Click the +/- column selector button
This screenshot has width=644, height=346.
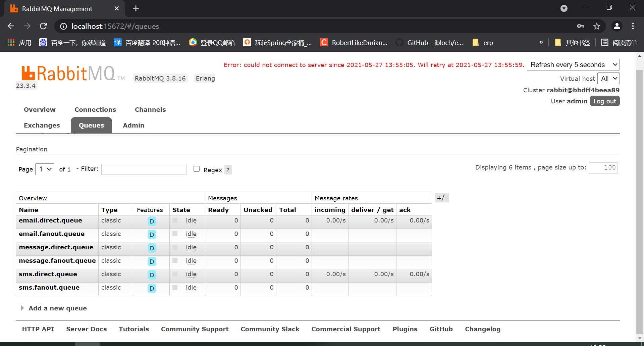tap(442, 198)
